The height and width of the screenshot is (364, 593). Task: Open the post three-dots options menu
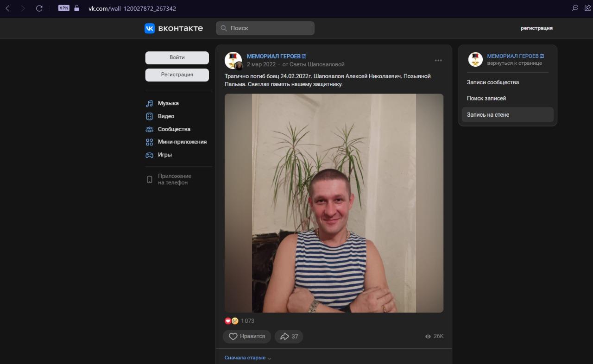[438, 61]
